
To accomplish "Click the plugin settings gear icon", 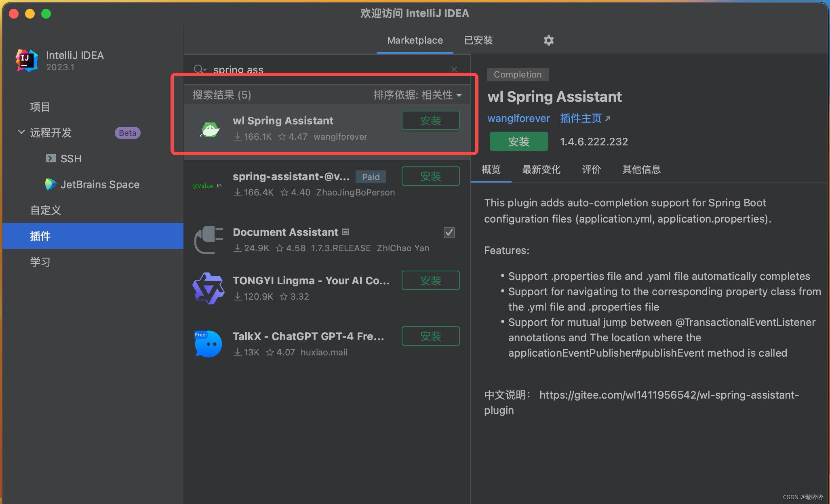I will click(548, 40).
